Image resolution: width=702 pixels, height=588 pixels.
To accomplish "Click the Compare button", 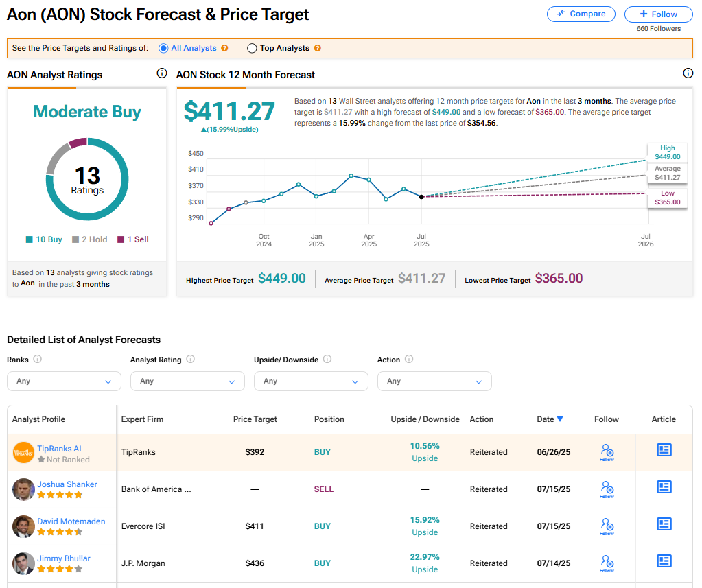I will point(581,14).
